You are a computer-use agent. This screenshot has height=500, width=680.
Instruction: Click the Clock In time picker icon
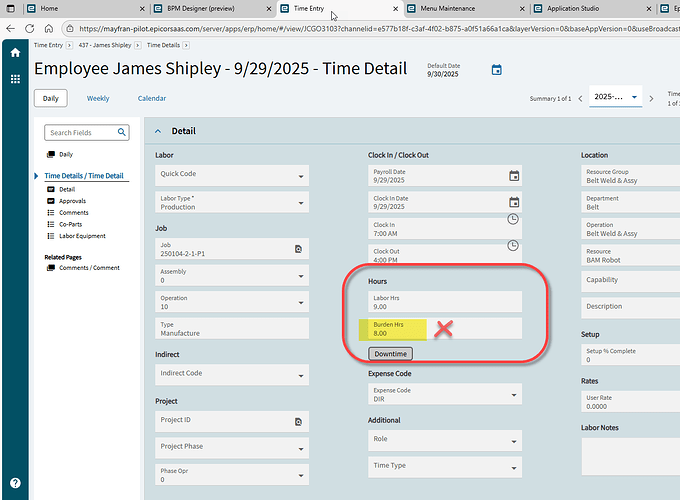pos(514,219)
